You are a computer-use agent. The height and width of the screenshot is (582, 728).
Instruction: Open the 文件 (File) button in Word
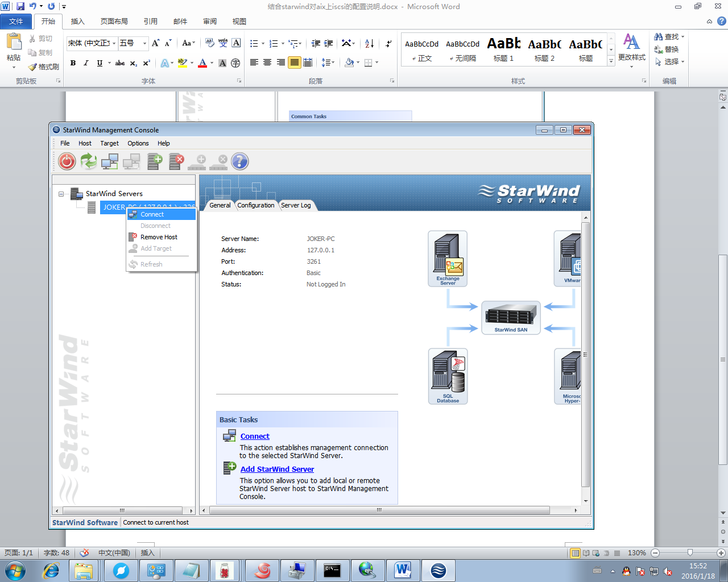point(16,22)
